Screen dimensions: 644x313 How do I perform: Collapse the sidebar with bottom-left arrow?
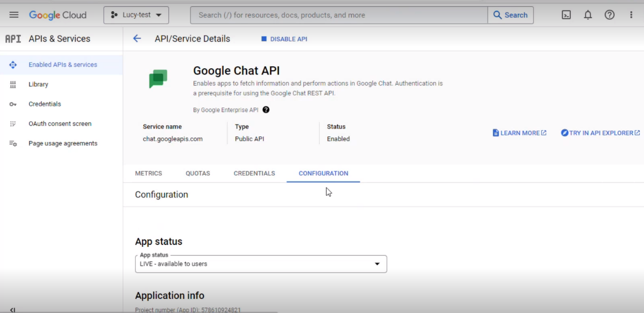(13, 310)
